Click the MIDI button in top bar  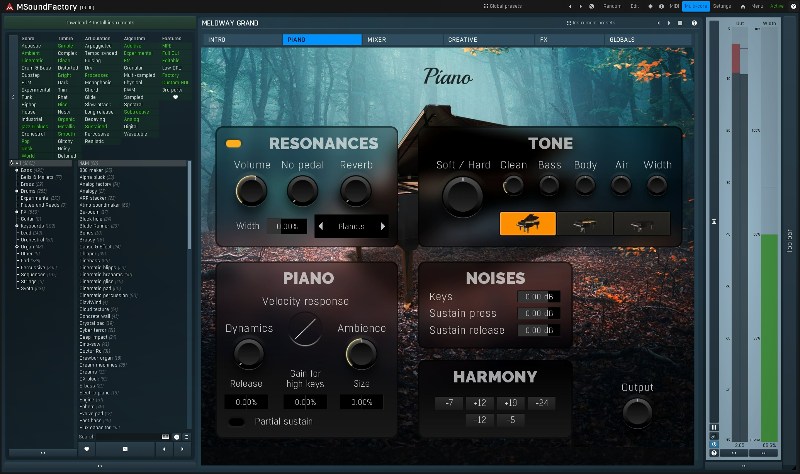pos(675,5)
